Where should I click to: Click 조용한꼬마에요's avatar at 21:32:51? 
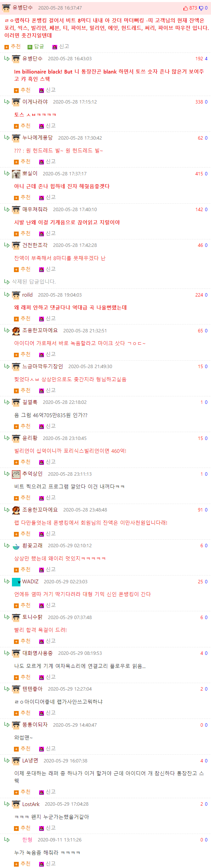pyautogui.click(x=16, y=331)
